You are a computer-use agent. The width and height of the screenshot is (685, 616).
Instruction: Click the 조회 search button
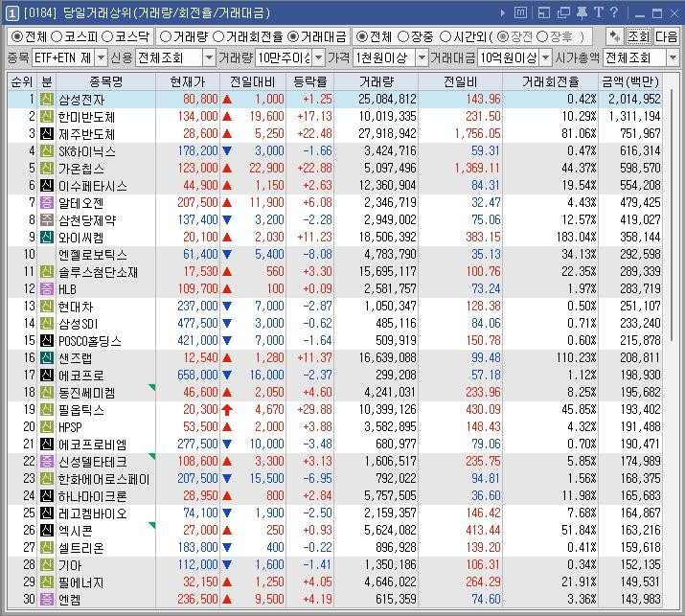(639, 36)
